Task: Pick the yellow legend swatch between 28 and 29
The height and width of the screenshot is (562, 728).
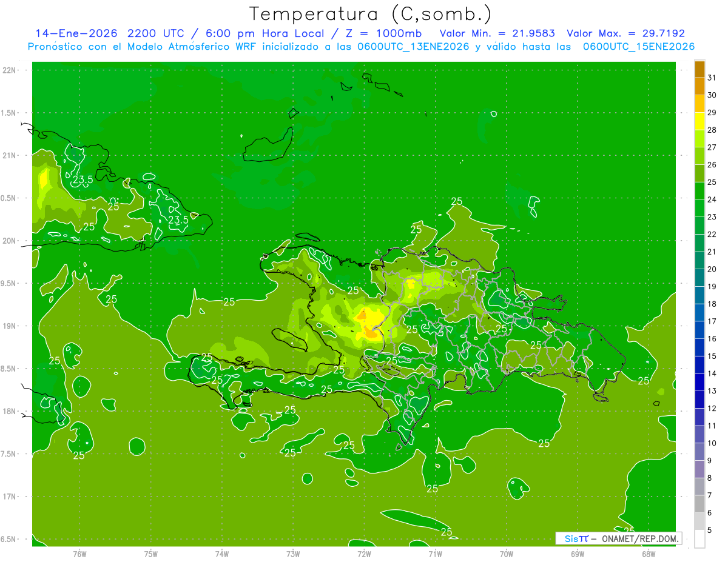Action: tap(699, 121)
